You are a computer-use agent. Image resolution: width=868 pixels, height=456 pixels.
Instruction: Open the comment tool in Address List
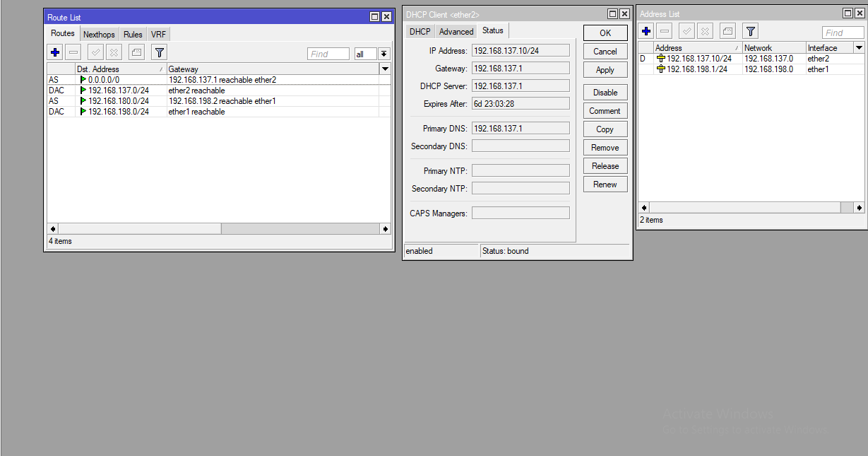coord(727,30)
